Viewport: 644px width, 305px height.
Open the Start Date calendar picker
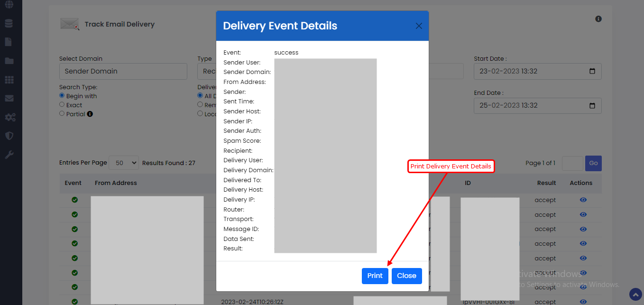pos(592,72)
